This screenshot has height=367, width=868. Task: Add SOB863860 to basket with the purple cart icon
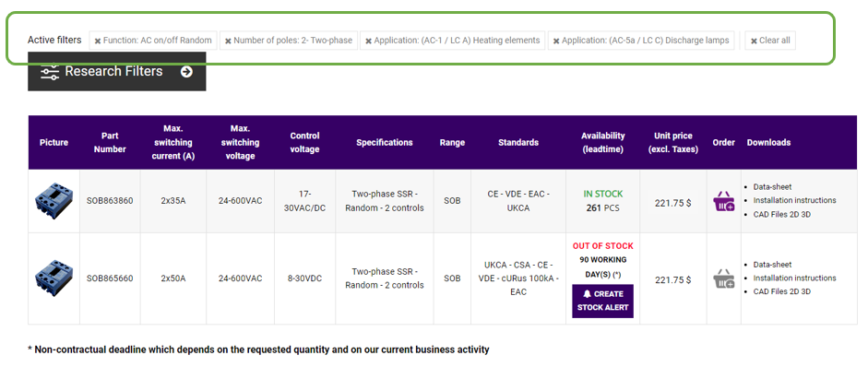(723, 202)
